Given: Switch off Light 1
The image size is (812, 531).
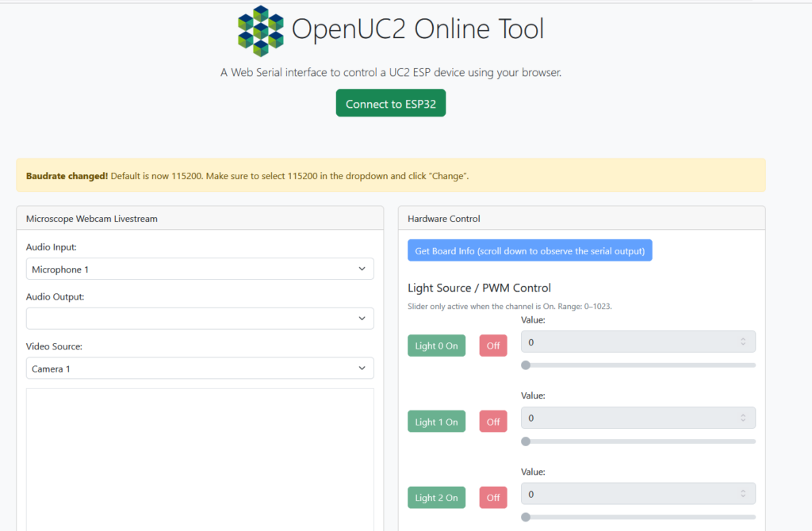Looking at the screenshot, I should click(493, 422).
